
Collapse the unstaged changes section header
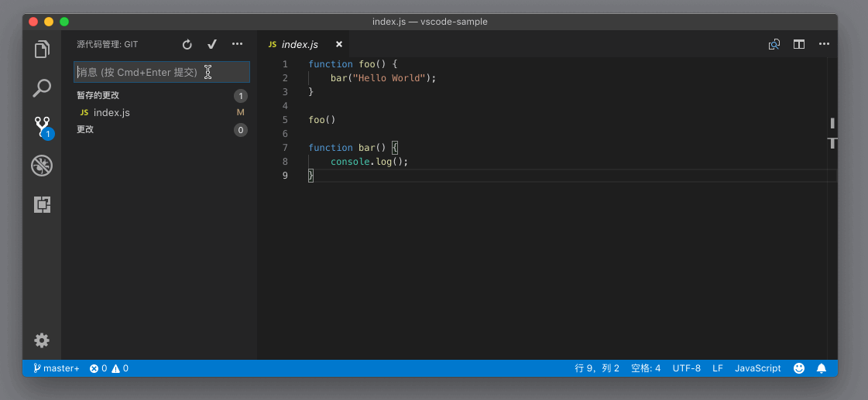[x=85, y=130]
